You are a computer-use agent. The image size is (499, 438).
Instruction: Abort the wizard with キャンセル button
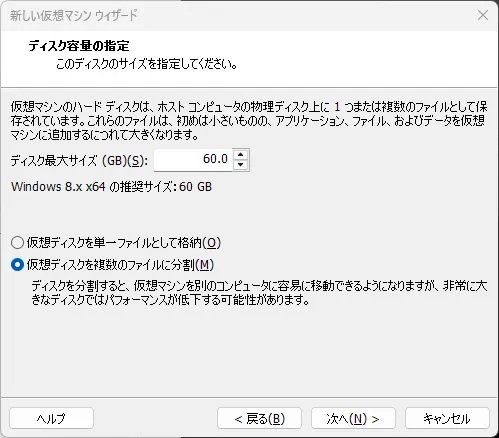[x=447, y=418]
